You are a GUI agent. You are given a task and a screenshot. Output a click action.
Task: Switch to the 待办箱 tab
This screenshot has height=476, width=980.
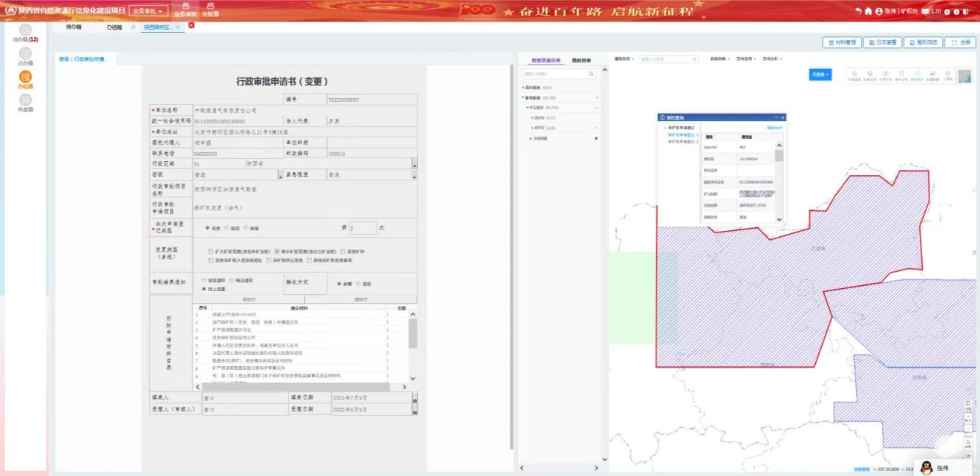(73, 27)
